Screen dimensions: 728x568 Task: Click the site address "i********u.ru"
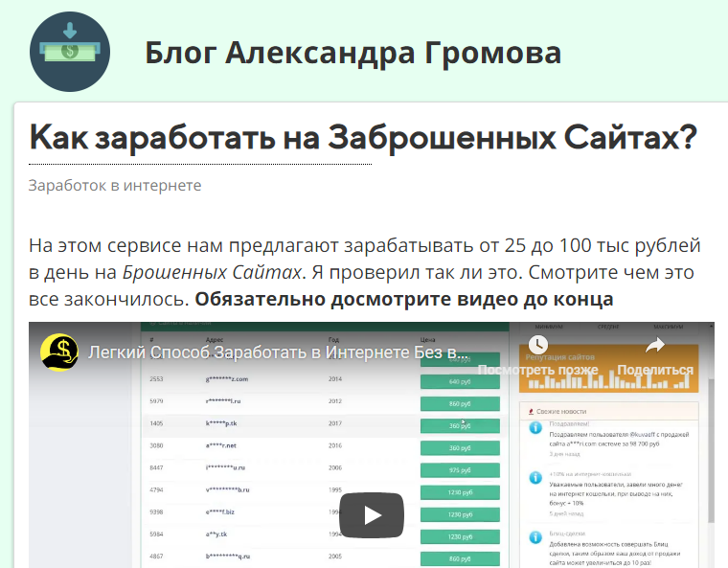(x=226, y=467)
